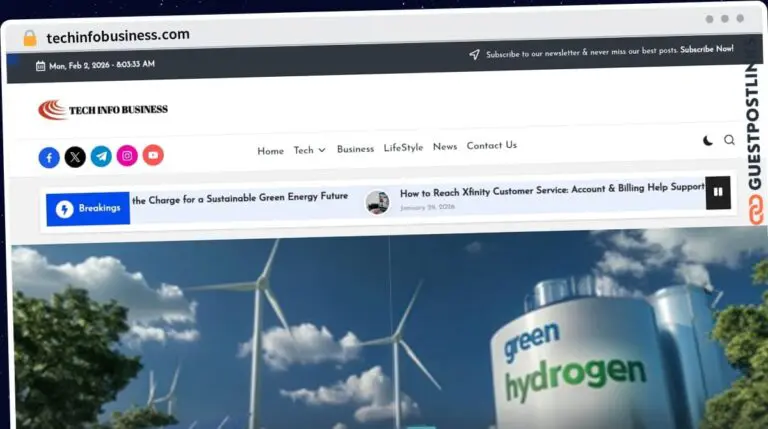Open the Instagram social icon
Image resolution: width=768 pixels, height=429 pixels.
coord(127,155)
